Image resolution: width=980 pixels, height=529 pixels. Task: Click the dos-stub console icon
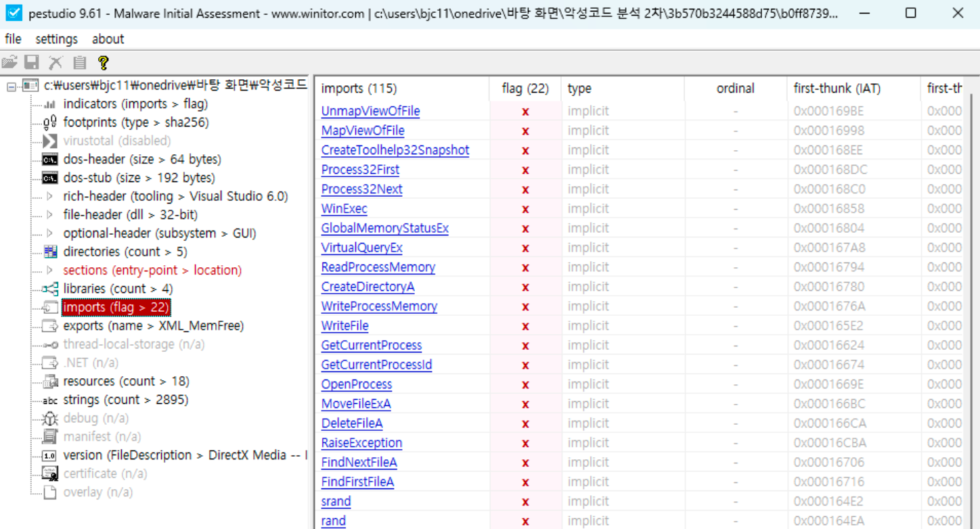click(50, 178)
